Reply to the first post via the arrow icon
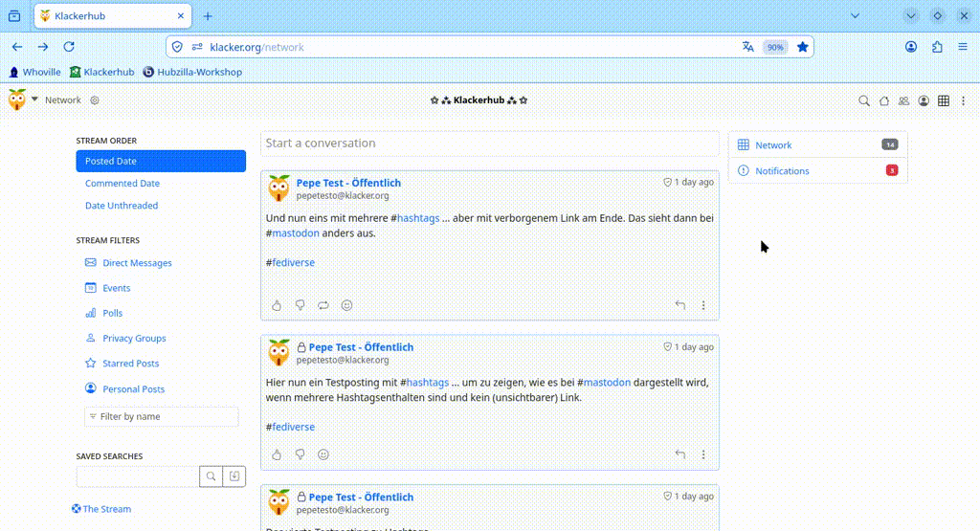This screenshot has height=531, width=980. coord(680,305)
